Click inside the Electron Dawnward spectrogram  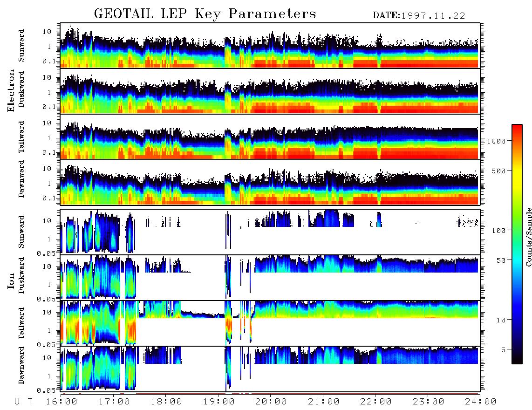[x=270, y=182]
